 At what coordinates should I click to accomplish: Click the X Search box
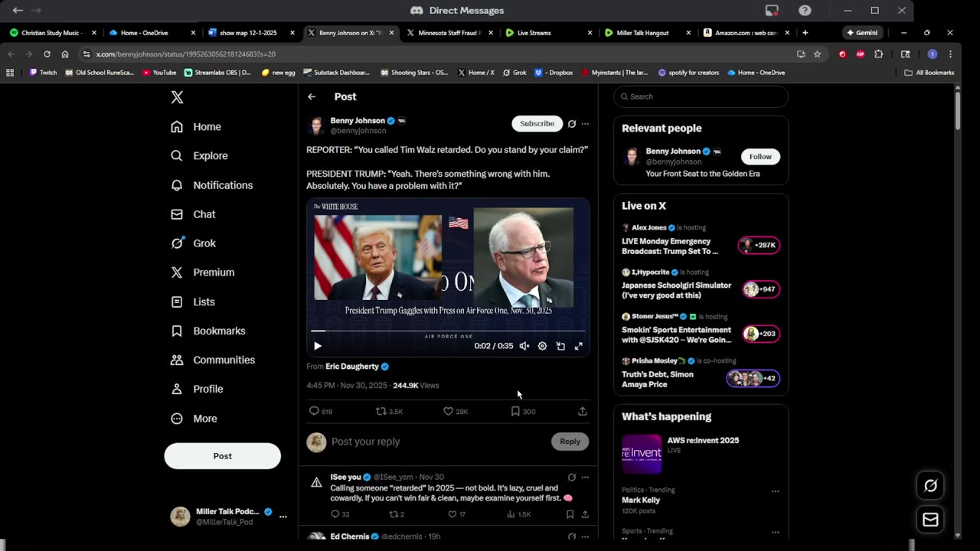point(701,96)
